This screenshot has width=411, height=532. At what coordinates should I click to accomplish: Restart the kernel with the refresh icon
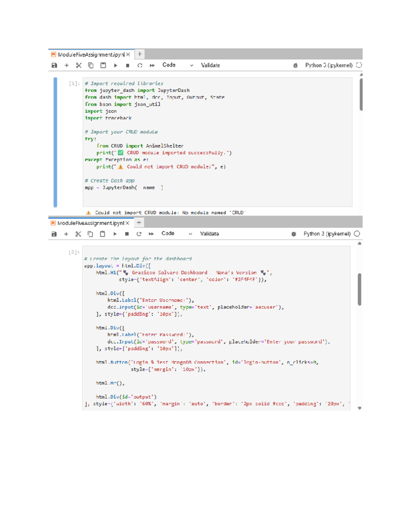pyautogui.click(x=140, y=65)
